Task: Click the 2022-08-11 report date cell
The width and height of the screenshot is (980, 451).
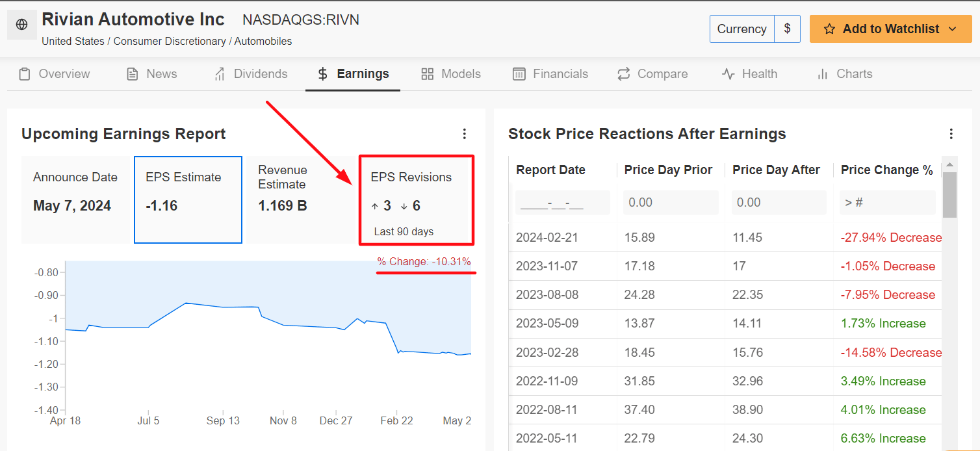Action: click(x=547, y=410)
